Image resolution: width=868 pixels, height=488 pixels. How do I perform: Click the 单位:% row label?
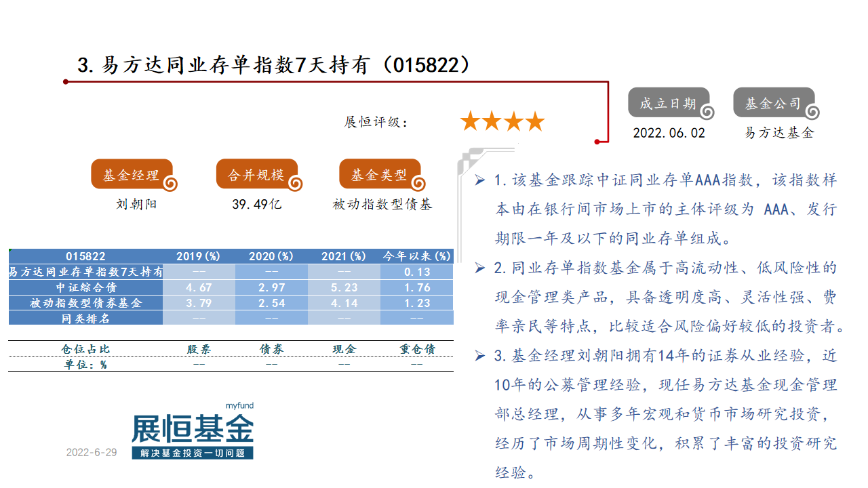pyautogui.click(x=85, y=365)
